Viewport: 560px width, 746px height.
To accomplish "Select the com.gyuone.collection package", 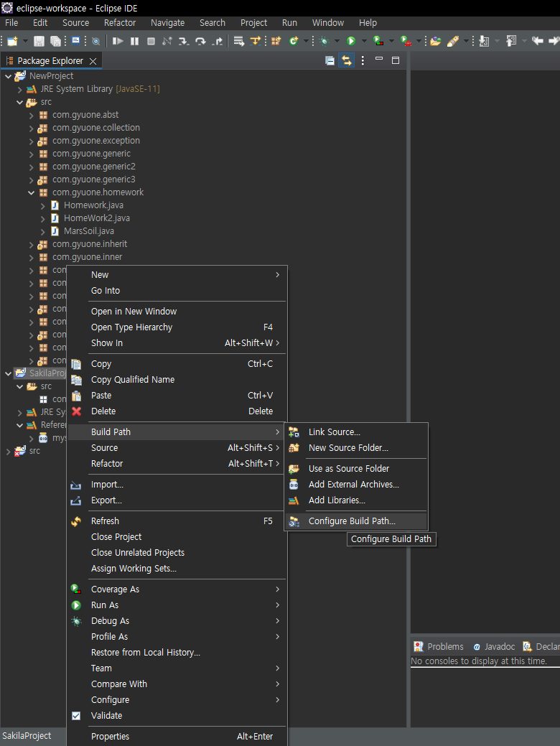I will click(x=96, y=128).
